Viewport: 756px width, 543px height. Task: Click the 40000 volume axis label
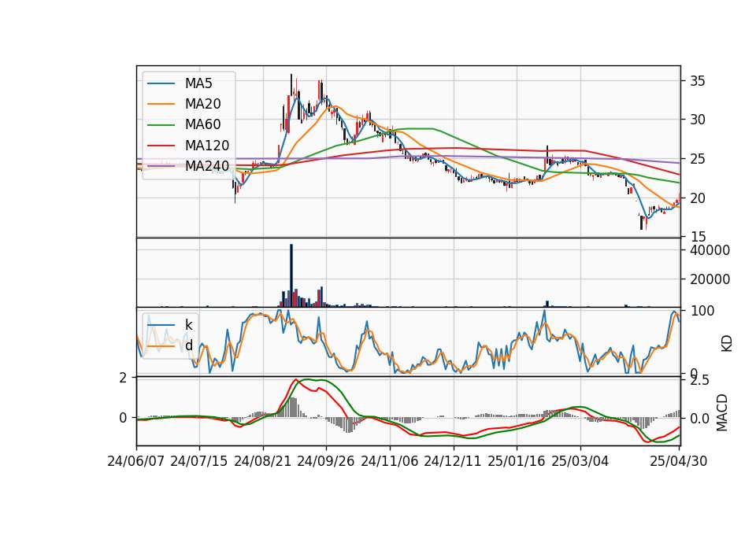pos(710,250)
